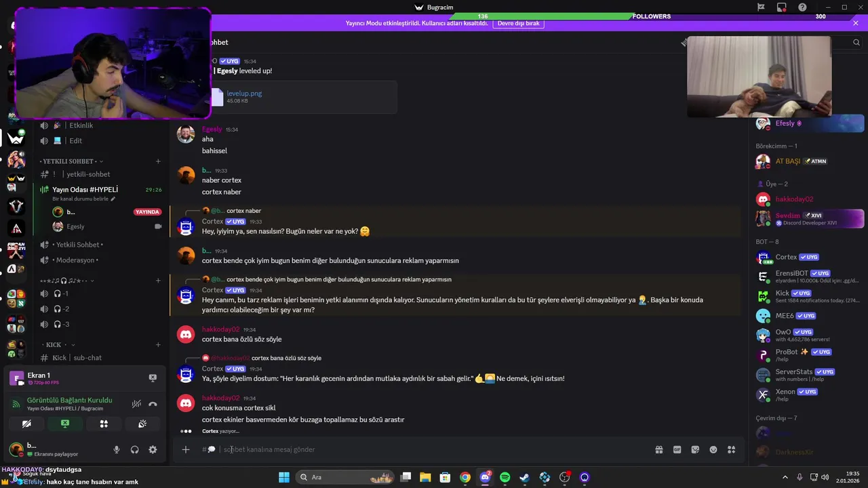868x488 pixels.
Task: Deafen audio with the headphones icon
Action: (134, 449)
